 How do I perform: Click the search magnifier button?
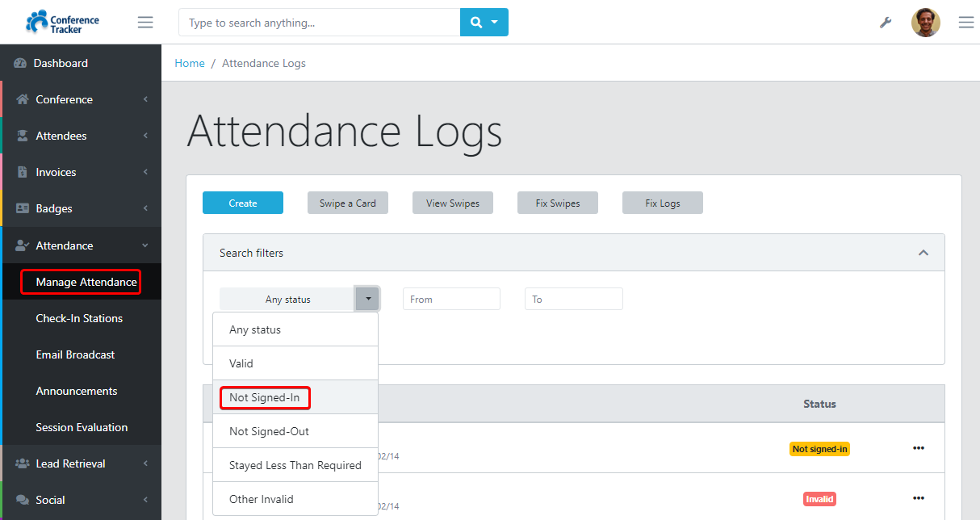click(x=476, y=23)
